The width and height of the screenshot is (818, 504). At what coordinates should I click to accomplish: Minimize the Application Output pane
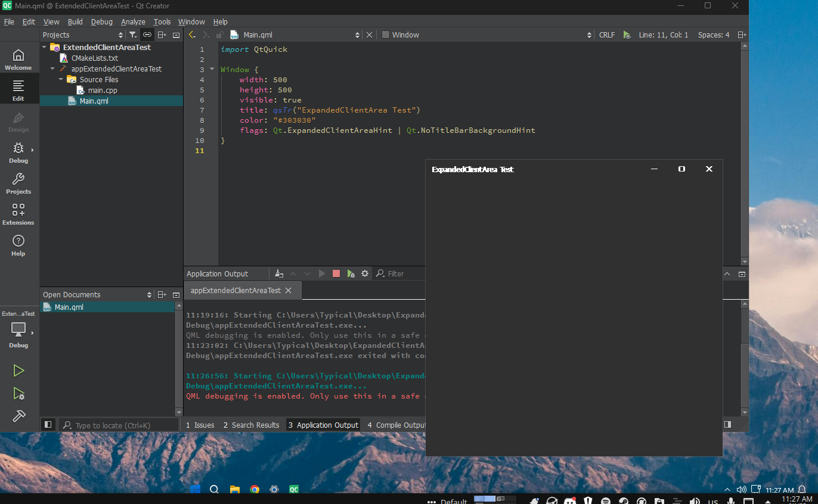coord(742,274)
